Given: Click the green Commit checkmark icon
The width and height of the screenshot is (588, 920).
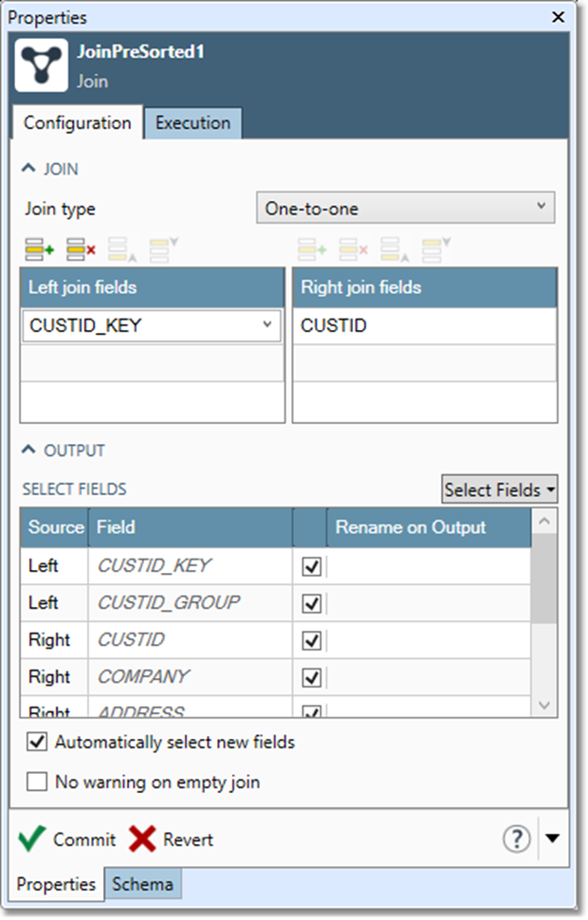Looking at the screenshot, I should (31, 839).
